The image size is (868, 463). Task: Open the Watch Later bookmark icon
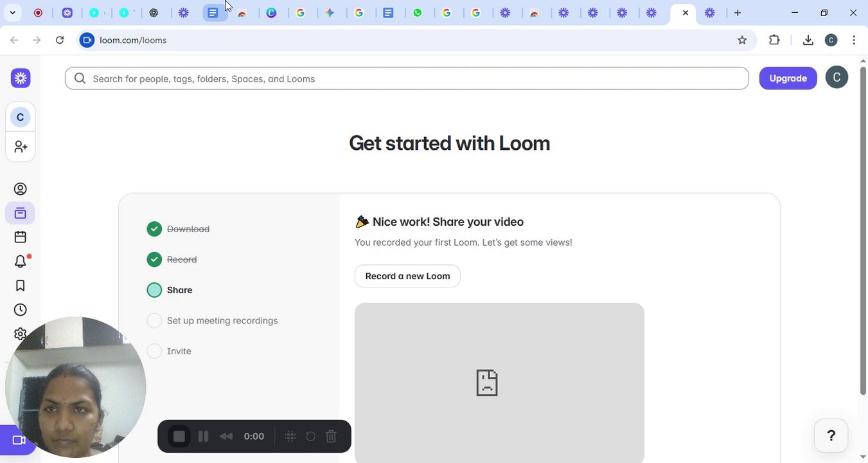point(21,286)
